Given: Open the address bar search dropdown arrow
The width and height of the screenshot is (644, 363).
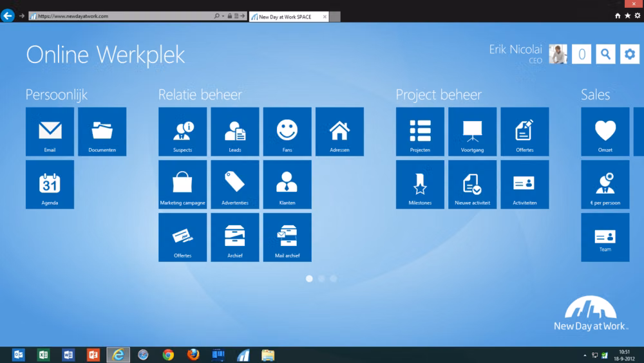Looking at the screenshot, I should [223, 16].
